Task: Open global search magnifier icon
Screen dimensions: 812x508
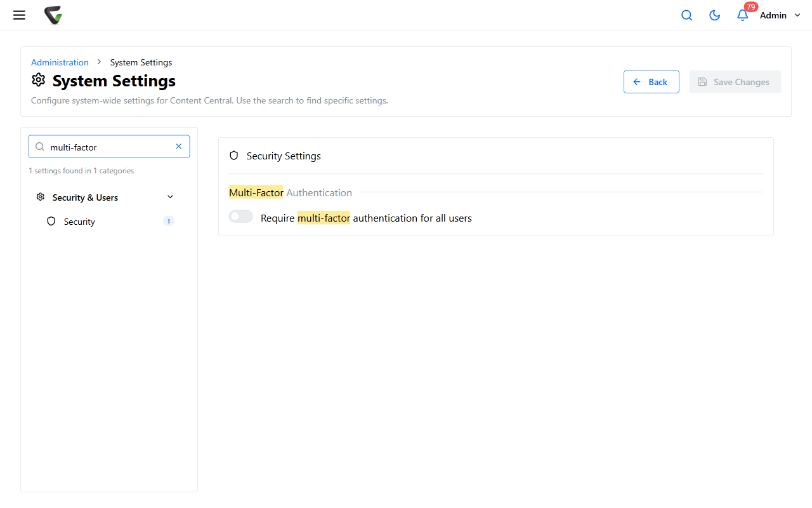Action: pyautogui.click(x=686, y=15)
